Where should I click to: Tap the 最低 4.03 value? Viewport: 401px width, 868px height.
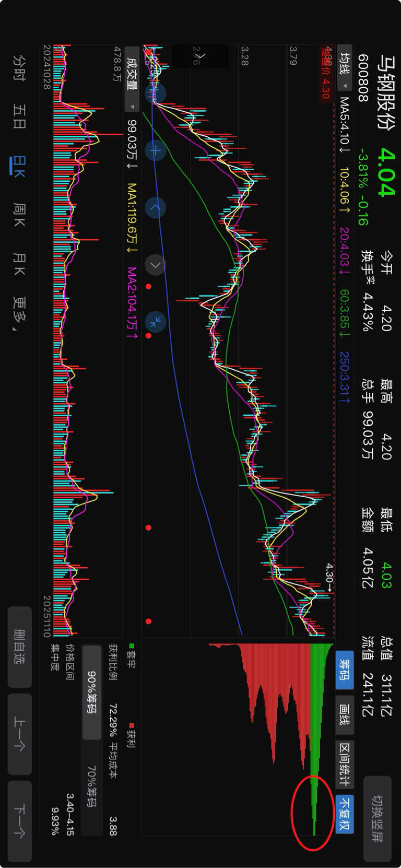pos(386,575)
